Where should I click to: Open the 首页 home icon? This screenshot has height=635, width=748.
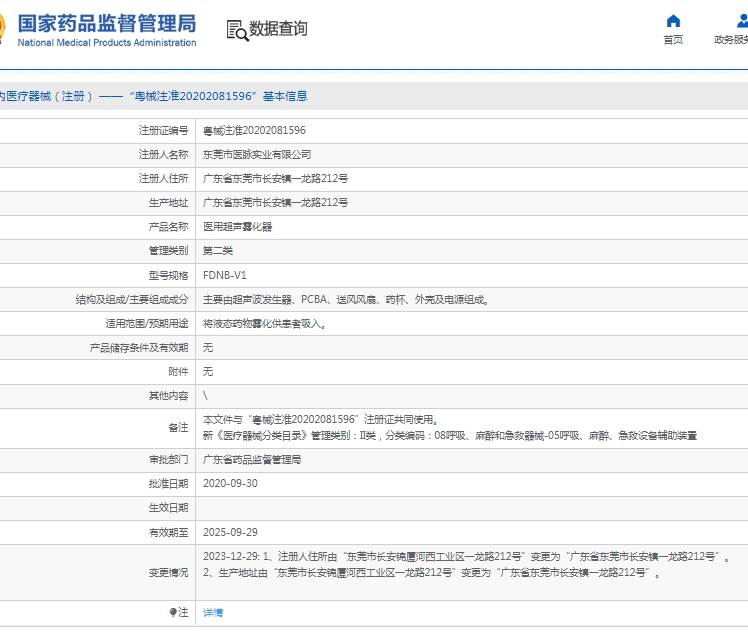[x=673, y=21]
